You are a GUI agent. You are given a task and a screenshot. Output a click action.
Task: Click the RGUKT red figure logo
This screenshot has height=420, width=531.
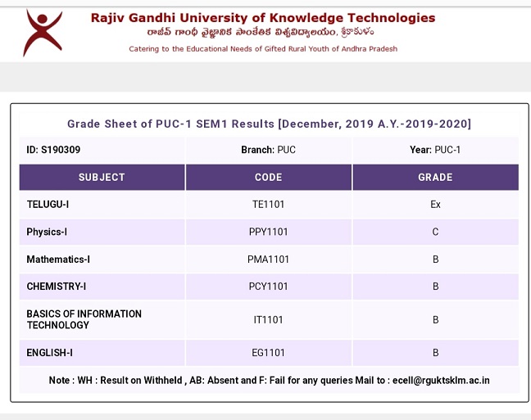(x=43, y=33)
